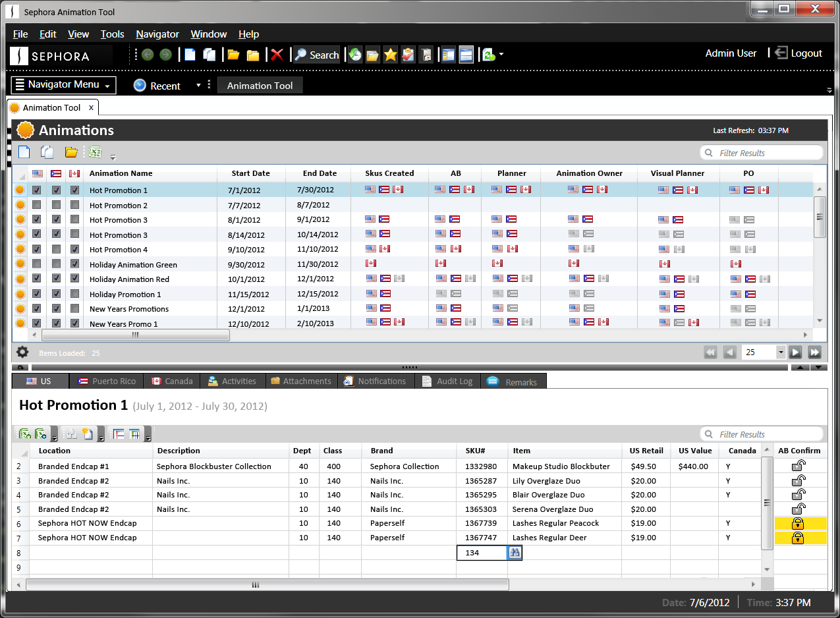Image resolution: width=840 pixels, height=618 pixels.
Task: Export animations with the Excel icon
Action: tap(95, 152)
